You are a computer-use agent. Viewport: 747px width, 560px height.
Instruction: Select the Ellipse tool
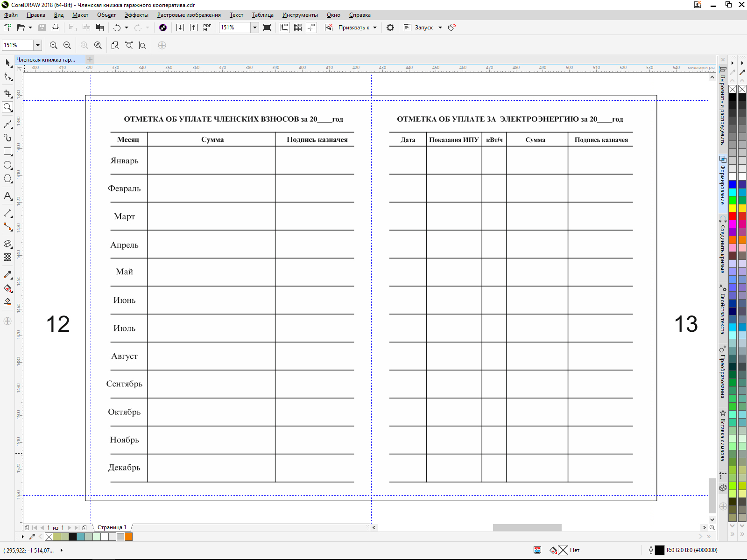7,165
